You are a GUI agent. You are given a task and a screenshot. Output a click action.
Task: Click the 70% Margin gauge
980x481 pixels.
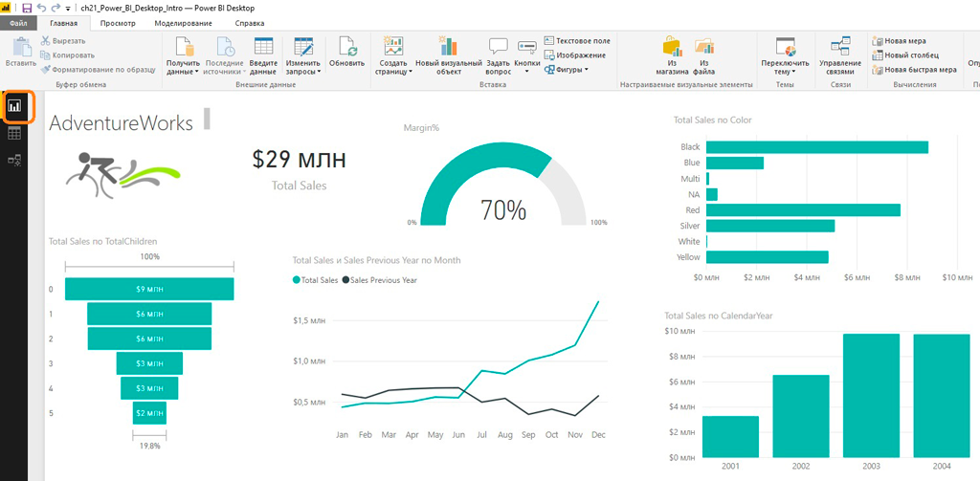503,185
